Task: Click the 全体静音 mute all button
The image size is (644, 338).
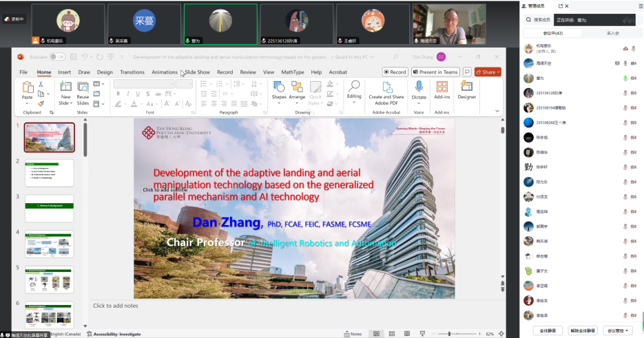Action: tap(548, 330)
